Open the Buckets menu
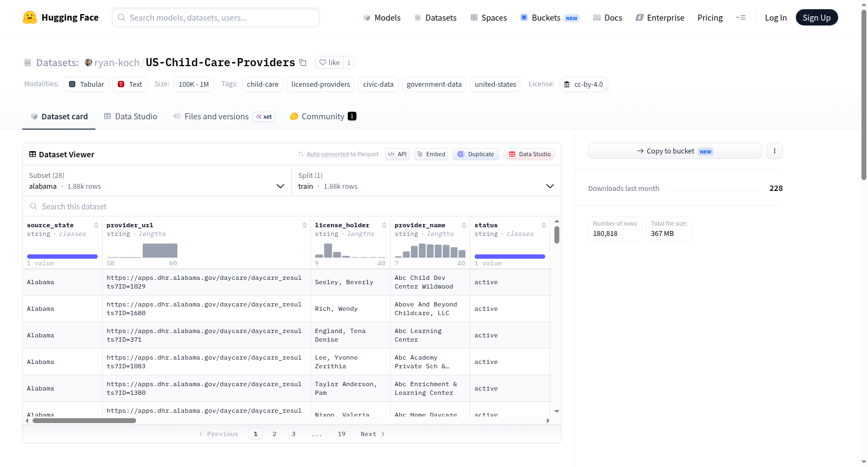 pyautogui.click(x=550, y=17)
